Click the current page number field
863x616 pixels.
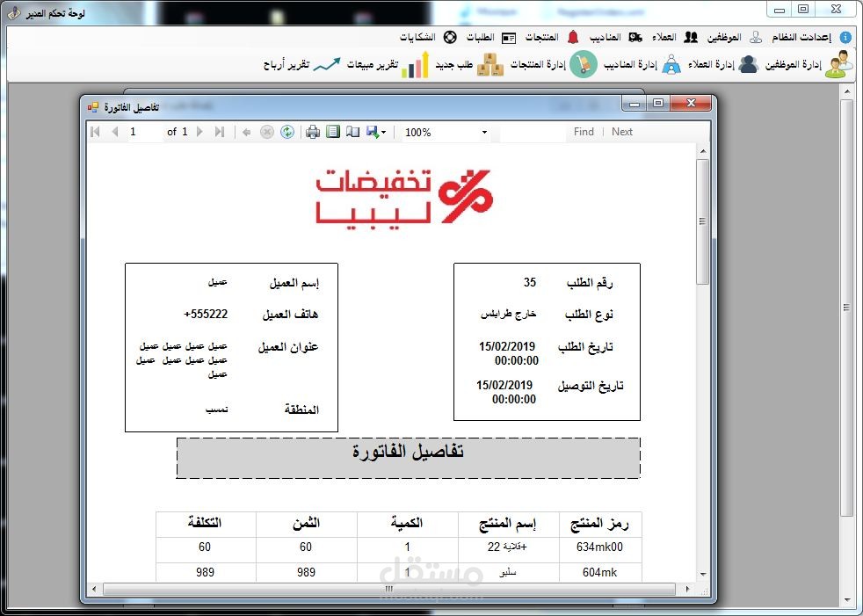pyautogui.click(x=145, y=132)
